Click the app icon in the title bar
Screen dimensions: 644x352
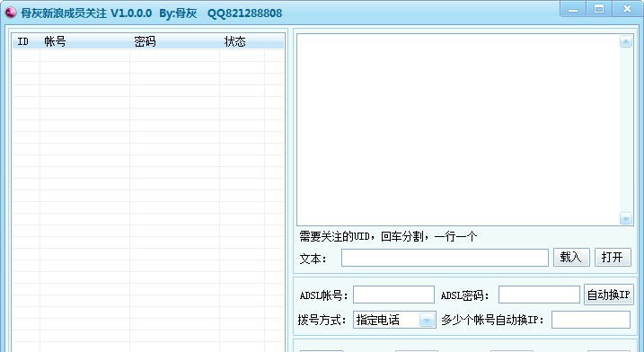tap(10, 13)
